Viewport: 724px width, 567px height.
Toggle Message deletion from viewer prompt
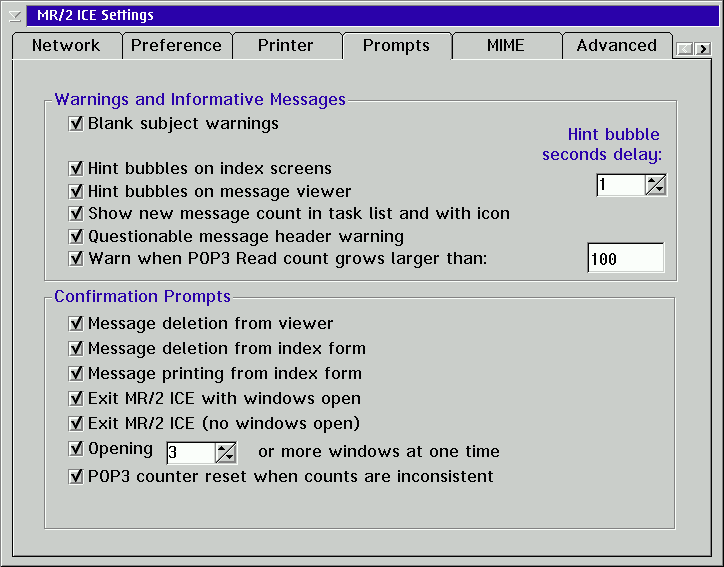click(76, 323)
